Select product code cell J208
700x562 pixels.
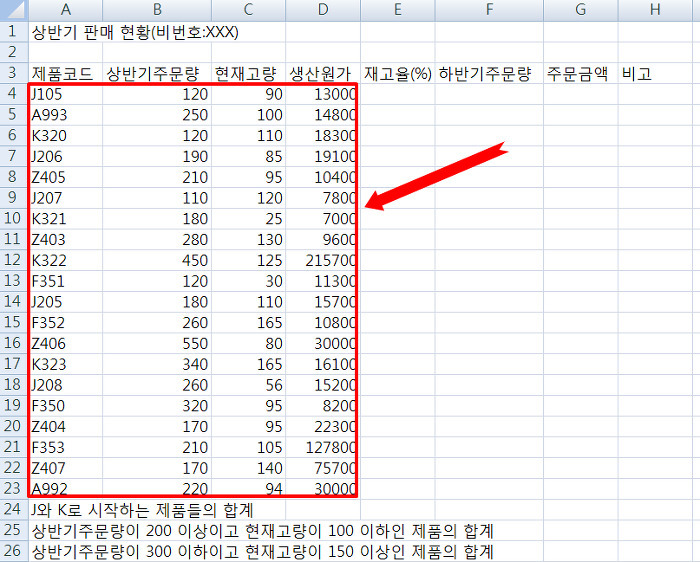pyautogui.click(x=65, y=385)
